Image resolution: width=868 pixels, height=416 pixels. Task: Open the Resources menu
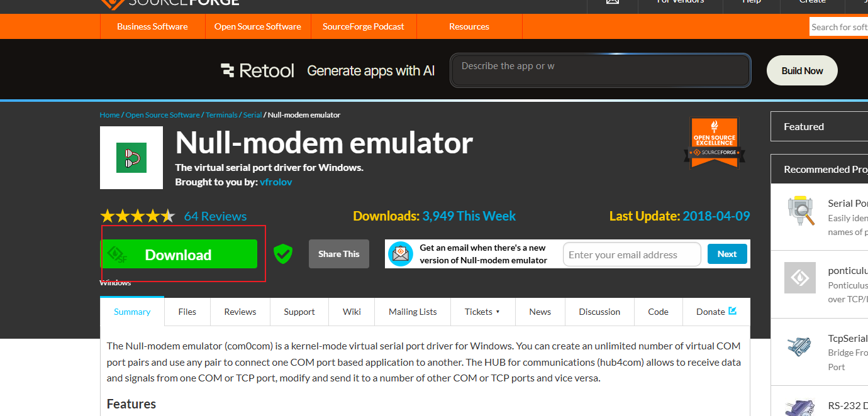coord(469,26)
